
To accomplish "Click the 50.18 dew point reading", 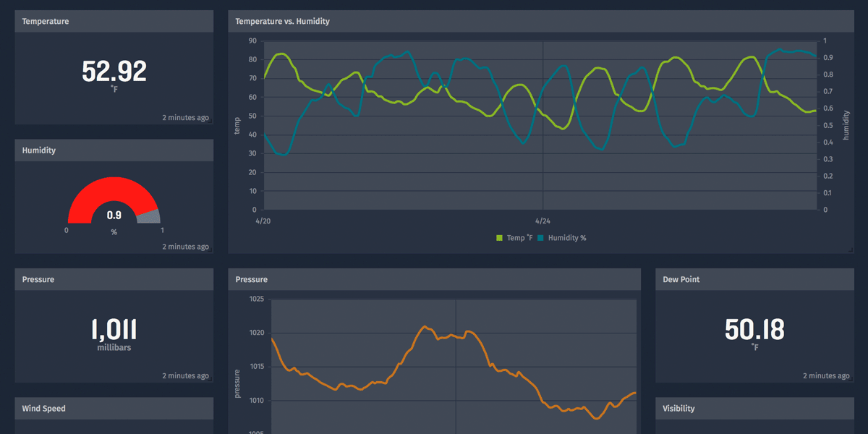I will pos(754,330).
